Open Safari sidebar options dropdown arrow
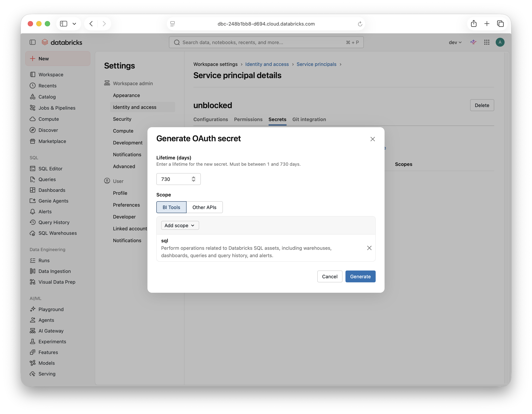 point(74,24)
